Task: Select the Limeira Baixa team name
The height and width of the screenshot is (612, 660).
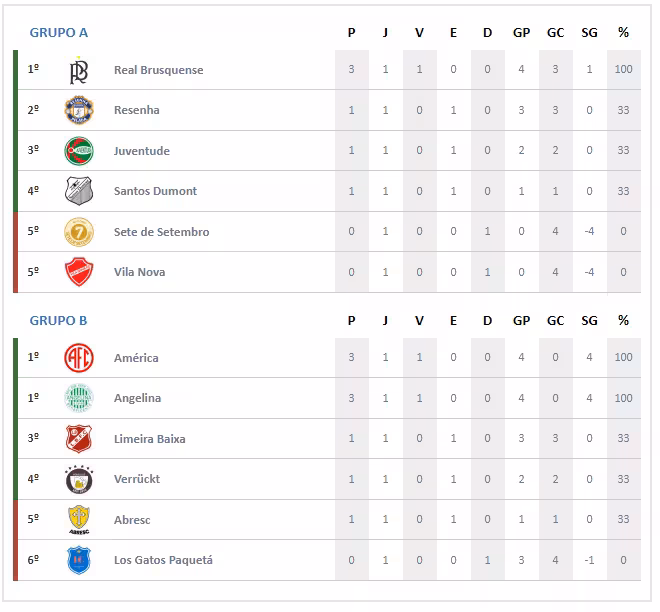Action: pos(149,439)
